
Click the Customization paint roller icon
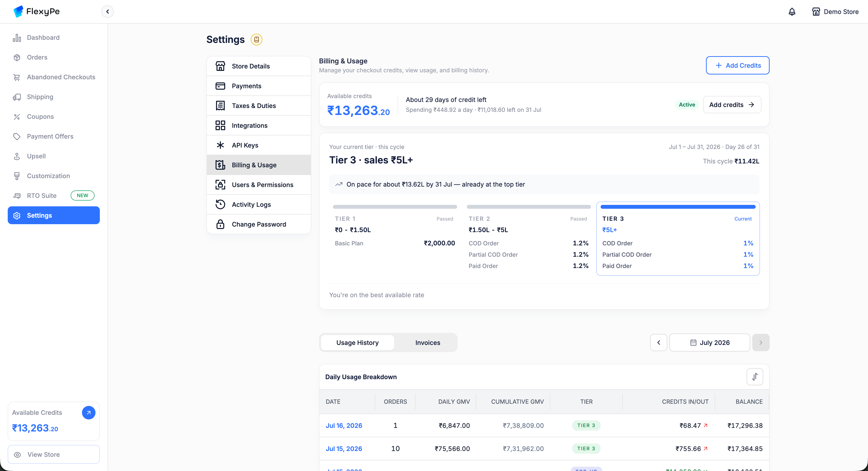pyautogui.click(x=17, y=176)
